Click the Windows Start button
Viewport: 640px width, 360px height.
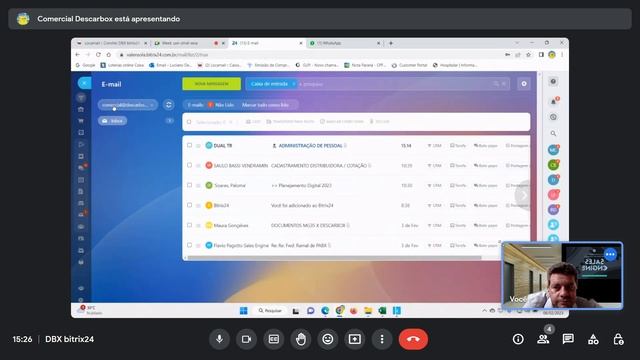(x=244, y=311)
